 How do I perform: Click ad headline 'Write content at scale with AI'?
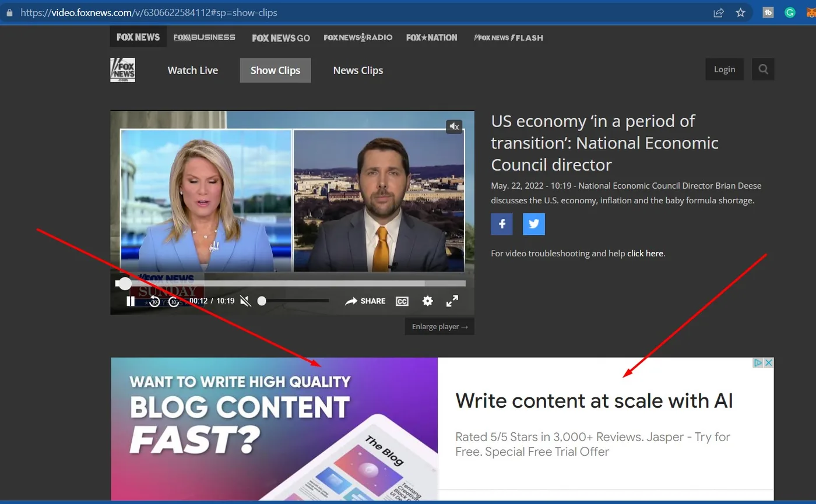[x=594, y=401]
